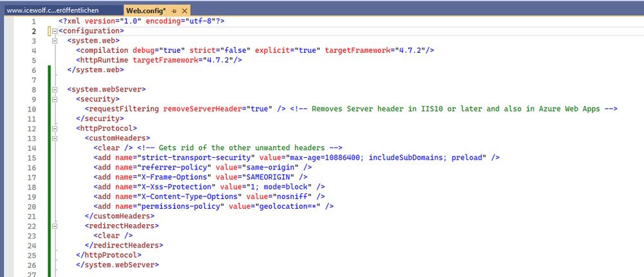Click line number 7 in the gutter
This screenshot has height=277, width=644.
pos(33,80)
